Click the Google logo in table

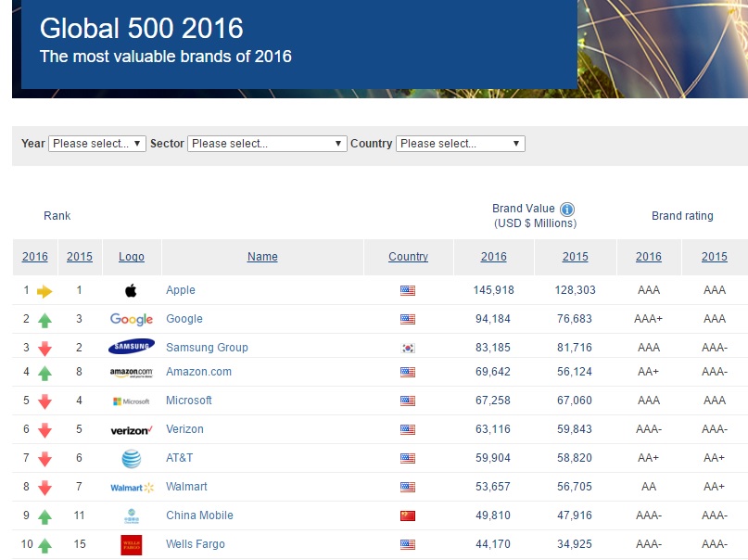pyautogui.click(x=132, y=319)
